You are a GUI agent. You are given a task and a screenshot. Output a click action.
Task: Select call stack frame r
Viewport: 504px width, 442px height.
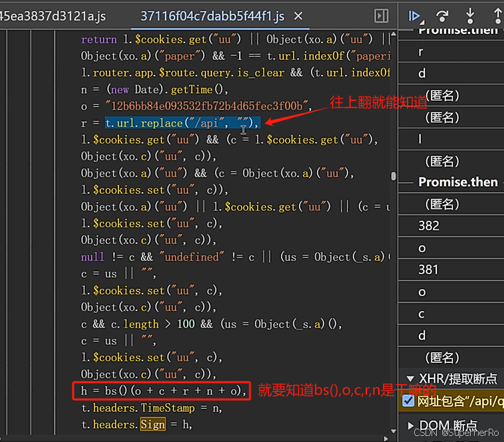451,51
